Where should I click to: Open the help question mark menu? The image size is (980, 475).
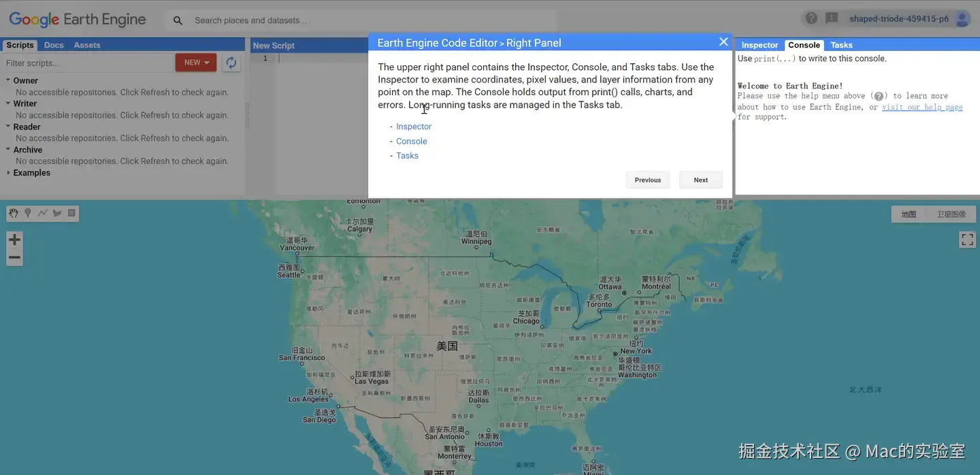click(x=811, y=18)
